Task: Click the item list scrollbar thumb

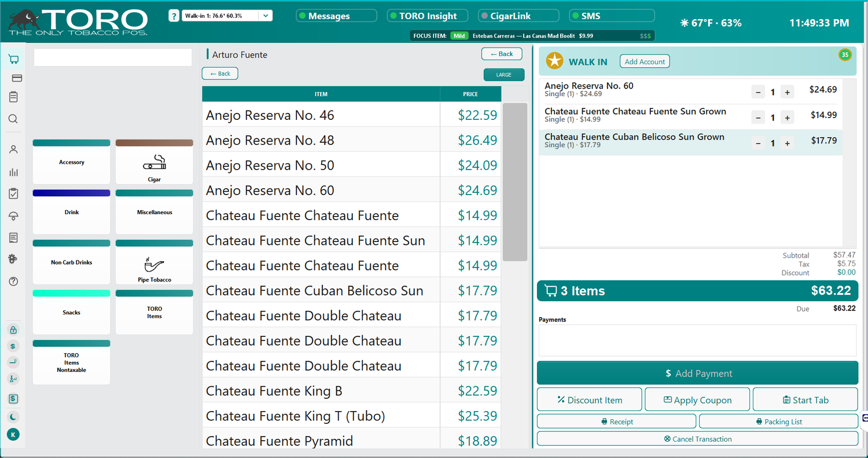Action: (x=515, y=182)
